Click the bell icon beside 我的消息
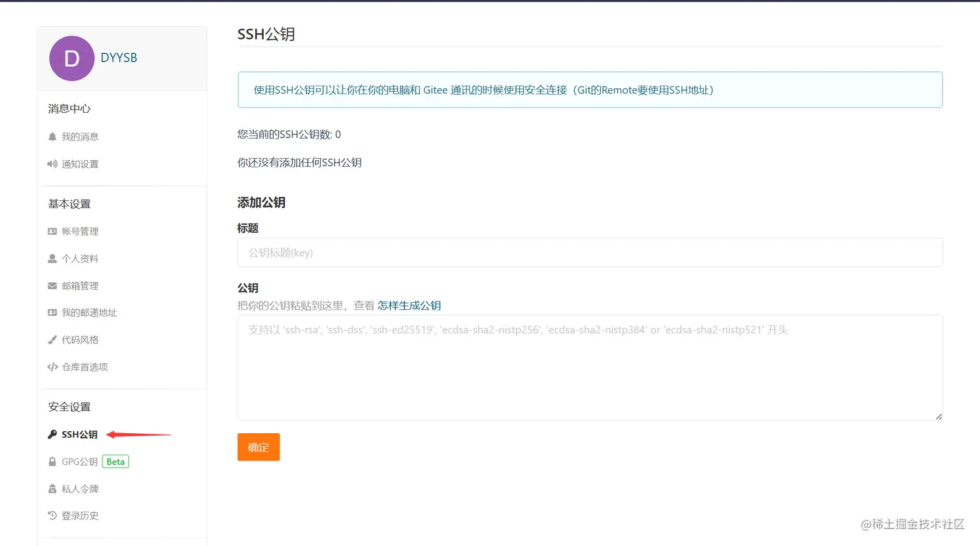Viewport: 980px width, 546px height. point(52,137)
